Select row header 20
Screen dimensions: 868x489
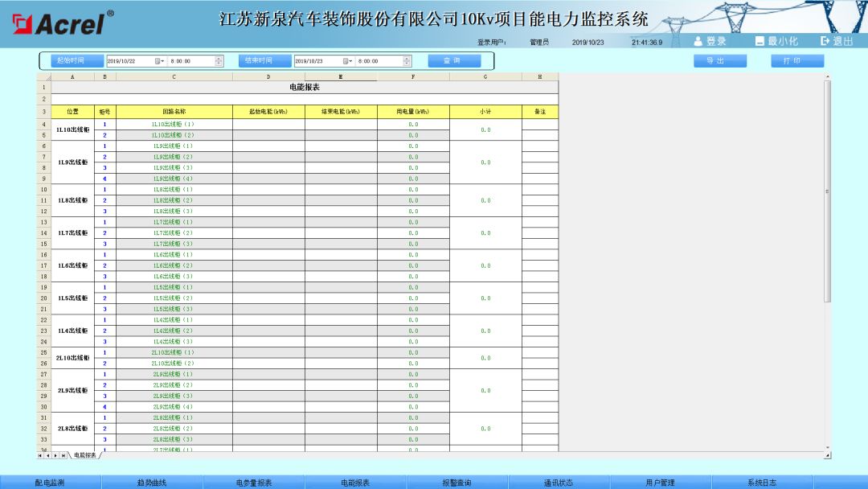tap(43, 298)
